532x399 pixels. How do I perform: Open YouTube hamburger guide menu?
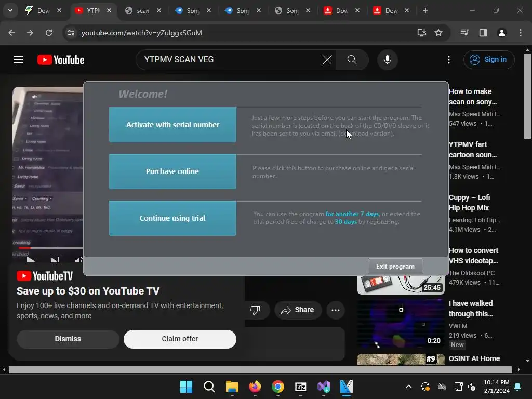pos(19,60)
